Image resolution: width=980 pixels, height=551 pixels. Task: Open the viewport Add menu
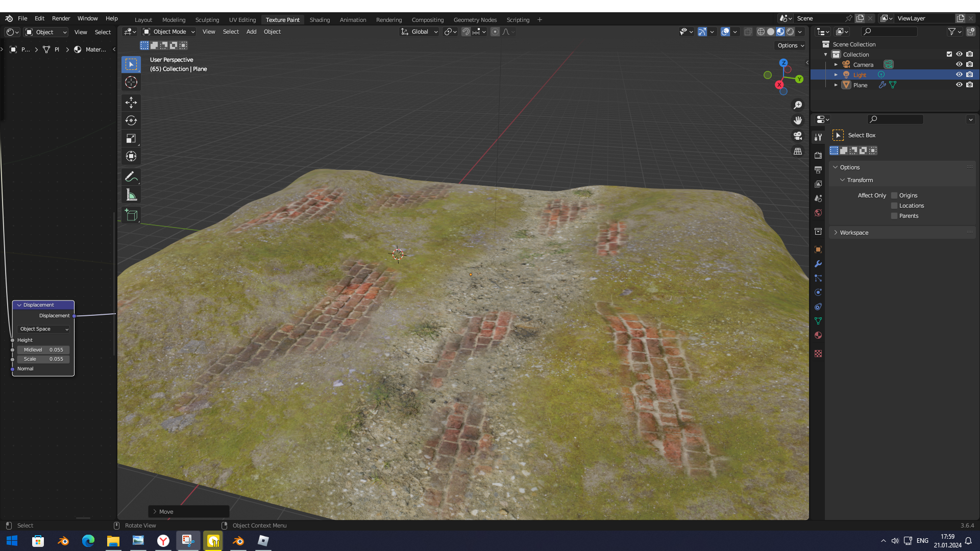[x=251, y=32]
